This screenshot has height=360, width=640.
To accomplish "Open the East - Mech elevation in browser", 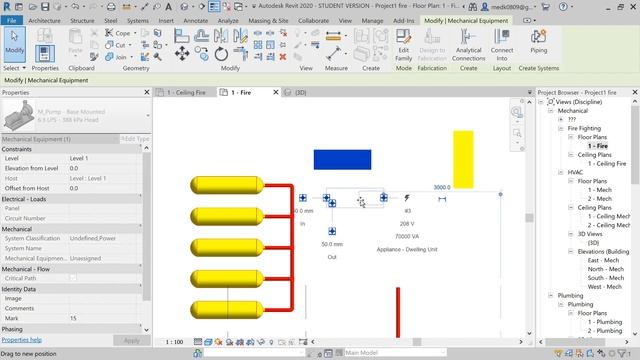I will tap(603, 260).
